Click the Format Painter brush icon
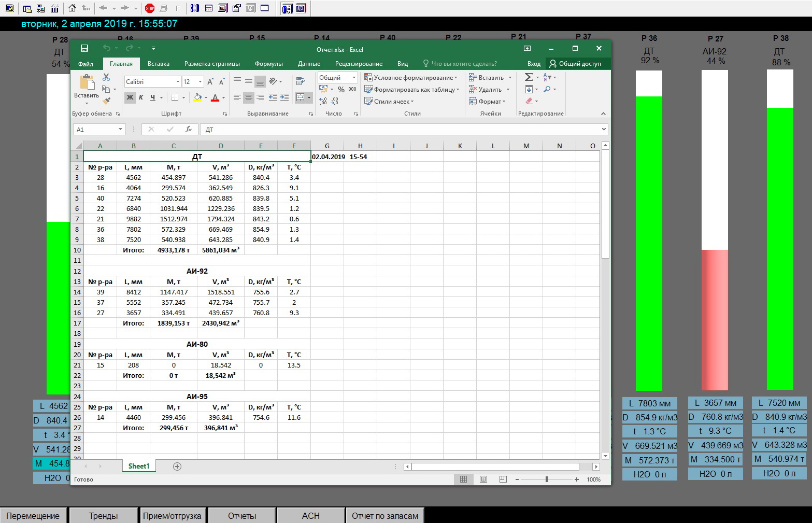This screenshot has height=523, width=812. (x=106, y=101)
